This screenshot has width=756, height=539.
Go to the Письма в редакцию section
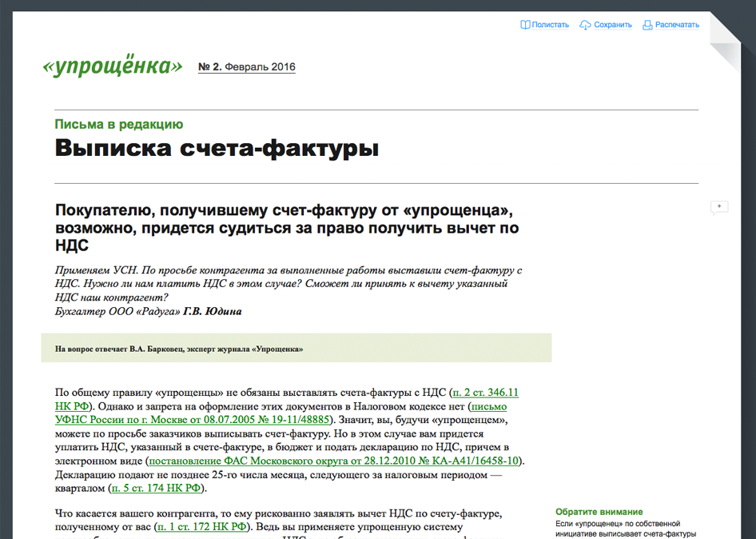pos(118,124)
